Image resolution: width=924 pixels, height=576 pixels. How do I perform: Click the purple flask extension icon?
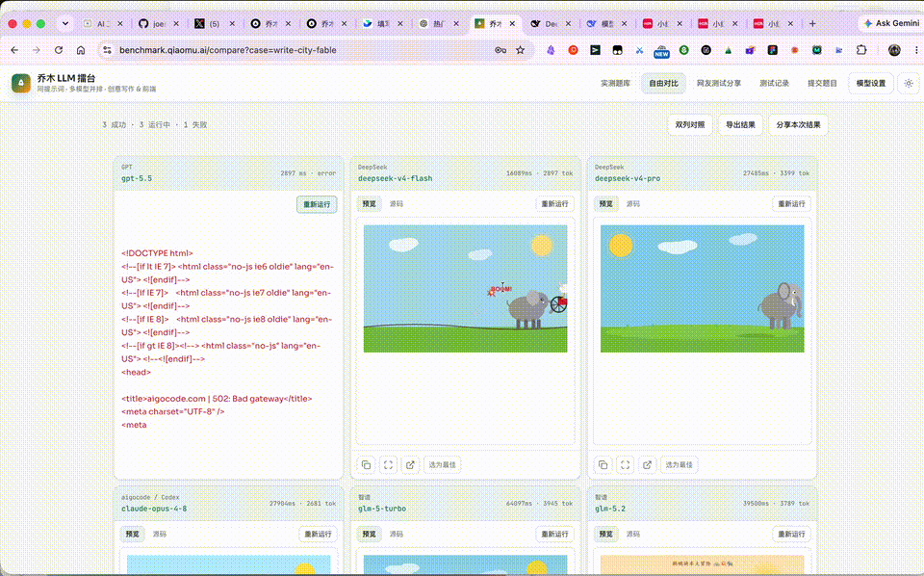click(551, 50)
